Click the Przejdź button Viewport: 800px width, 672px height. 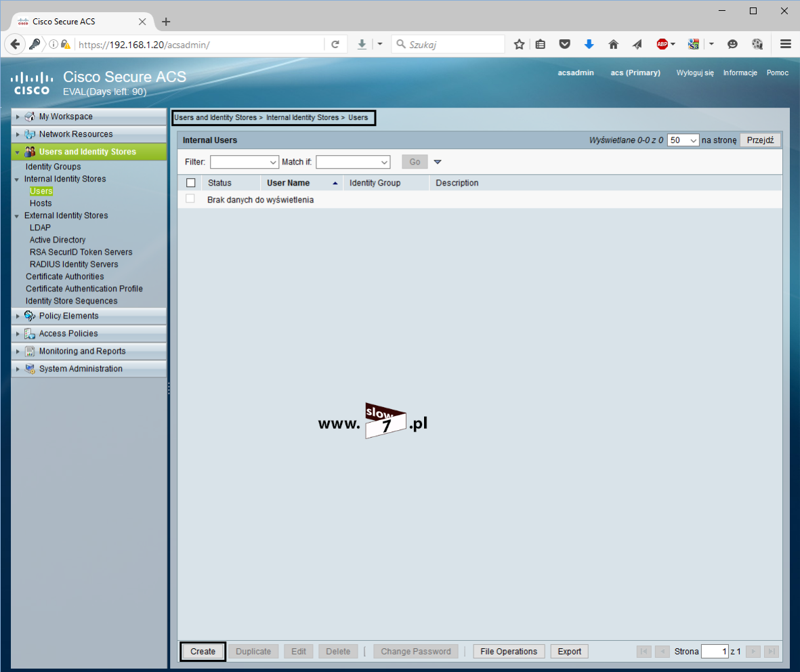pyautogui.click(x=760, y=140)
